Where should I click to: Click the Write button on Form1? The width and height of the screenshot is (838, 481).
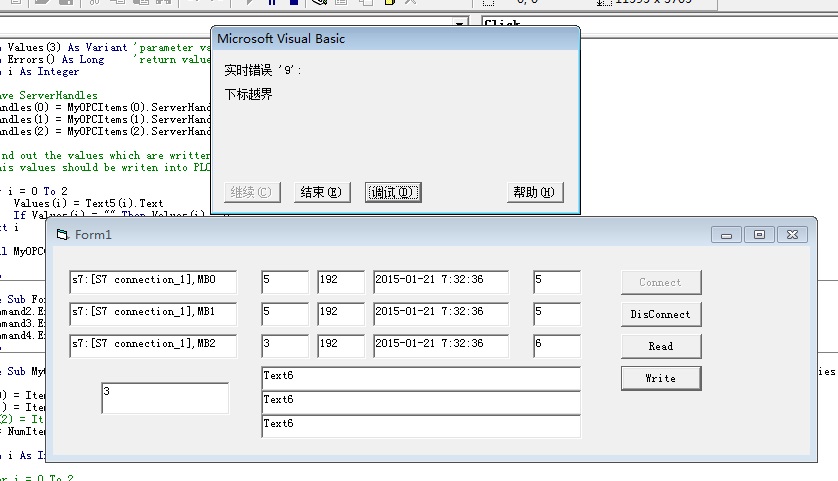661,378
